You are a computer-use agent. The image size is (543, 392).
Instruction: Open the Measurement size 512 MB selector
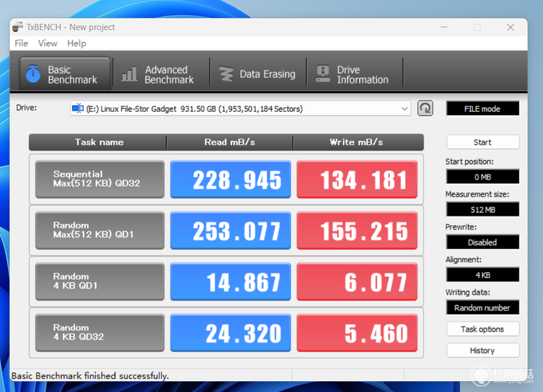click(x=483, y=210)
